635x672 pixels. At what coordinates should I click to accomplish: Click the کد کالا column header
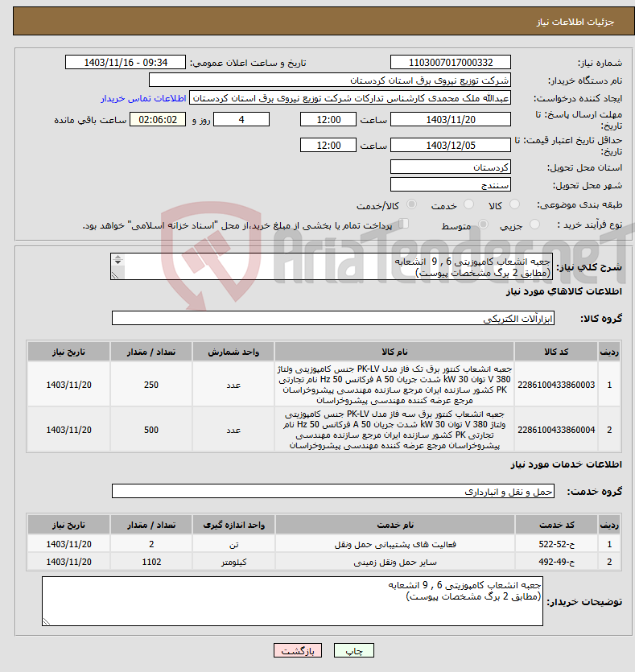(x=556, y=352)
